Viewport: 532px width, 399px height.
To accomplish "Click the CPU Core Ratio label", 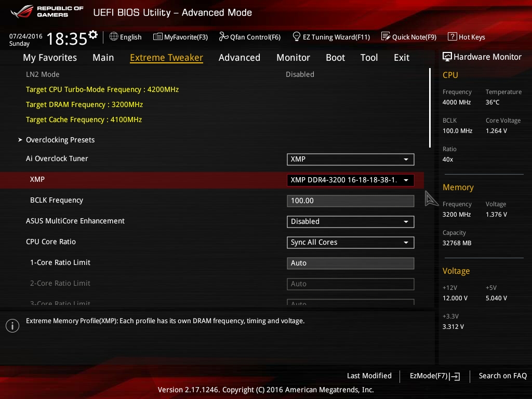I will pos(51,242).
